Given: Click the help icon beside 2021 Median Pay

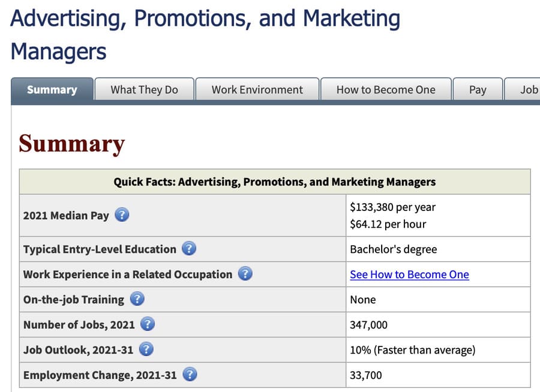Looking at the screenshot, I should pos(122,215).
